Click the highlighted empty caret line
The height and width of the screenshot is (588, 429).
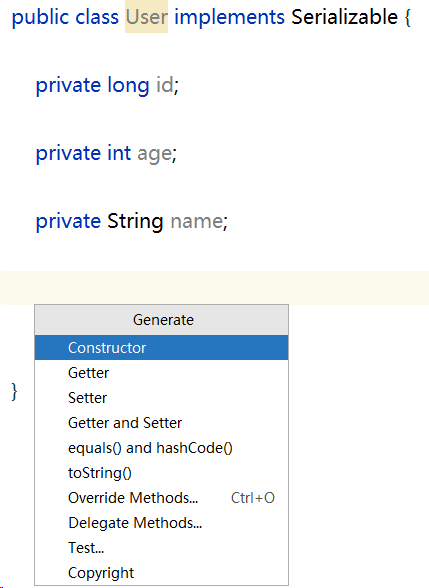[x=214, y=288]
